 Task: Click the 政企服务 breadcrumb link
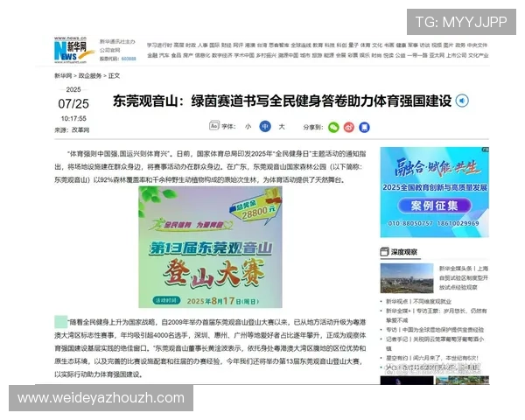[90, 76]
